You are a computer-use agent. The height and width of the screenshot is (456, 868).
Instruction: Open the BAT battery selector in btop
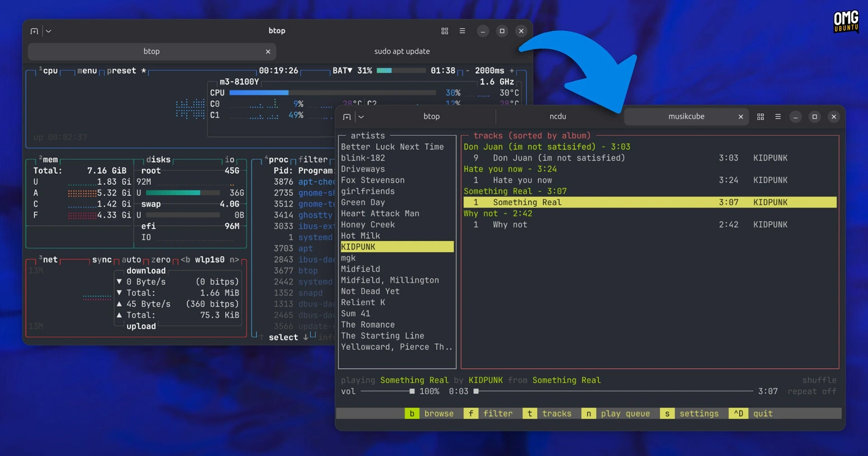(x=342, y=71)
